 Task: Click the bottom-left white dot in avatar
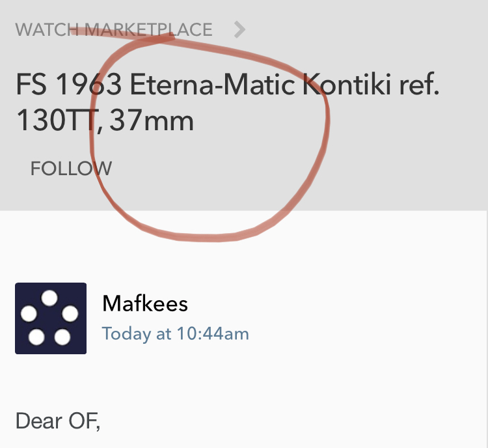tap(37, 337)
